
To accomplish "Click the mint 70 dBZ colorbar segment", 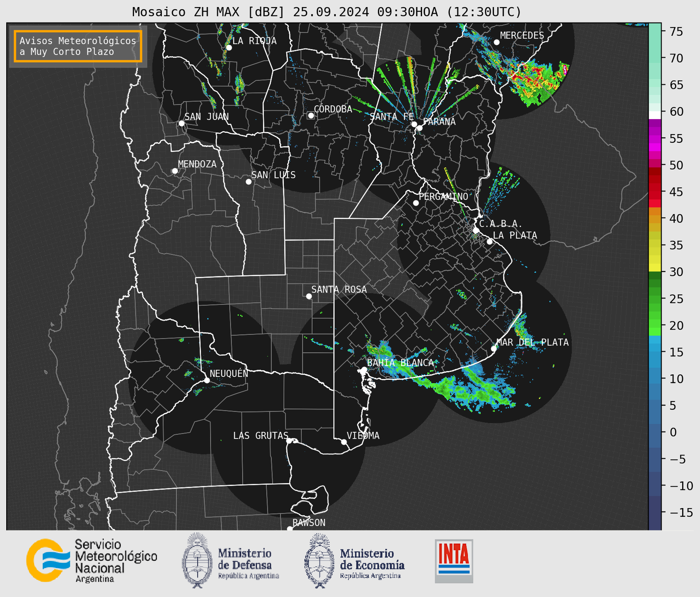I will coord(655,58).
